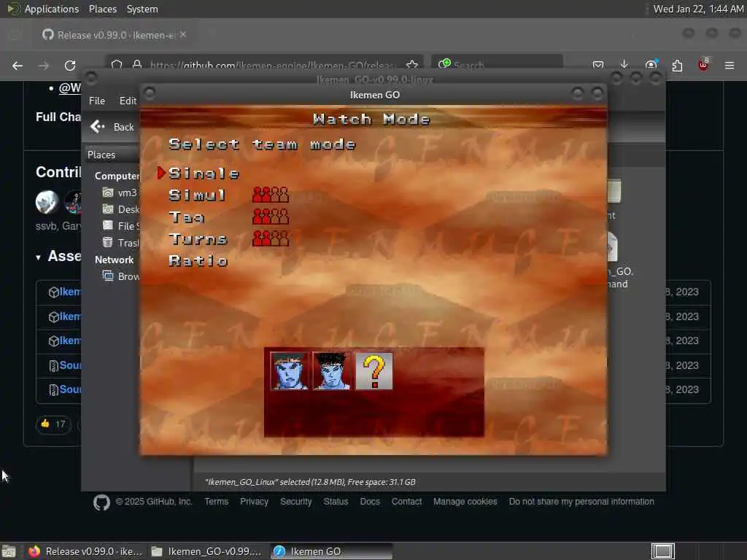Screen dimensions: 747x560
Task: Click the Simul team member count icons
Action: (270, 195)
